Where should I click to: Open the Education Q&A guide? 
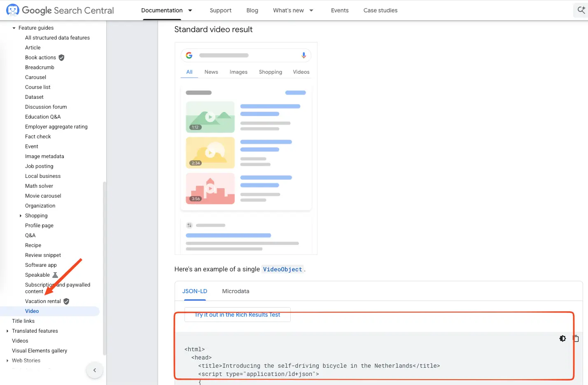(43, 117)
